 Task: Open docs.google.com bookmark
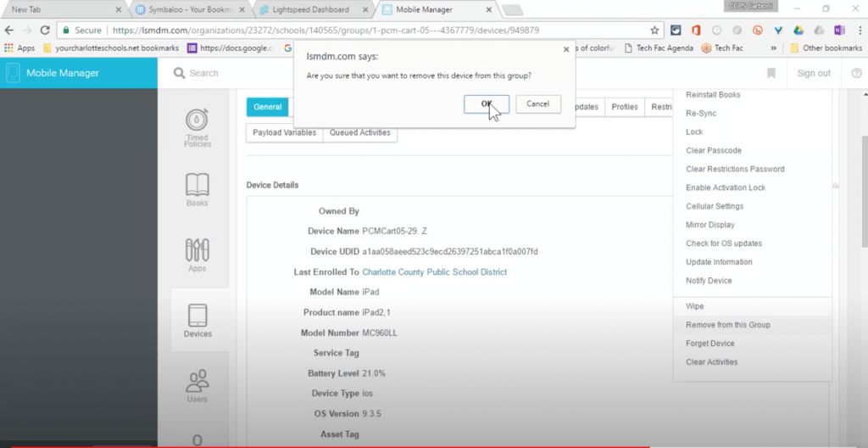point(231,48)
